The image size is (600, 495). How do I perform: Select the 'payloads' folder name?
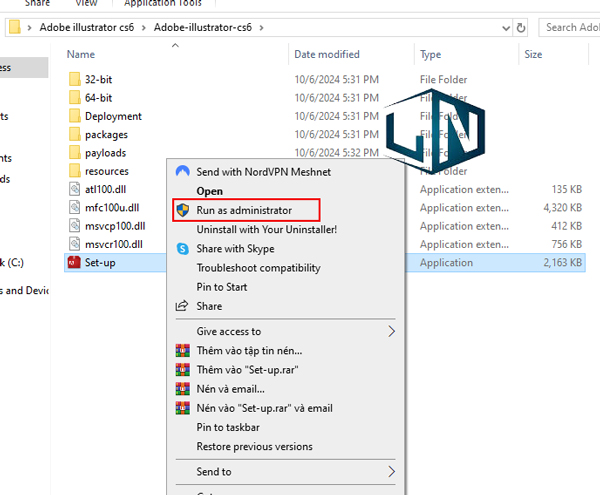point(105,153)
